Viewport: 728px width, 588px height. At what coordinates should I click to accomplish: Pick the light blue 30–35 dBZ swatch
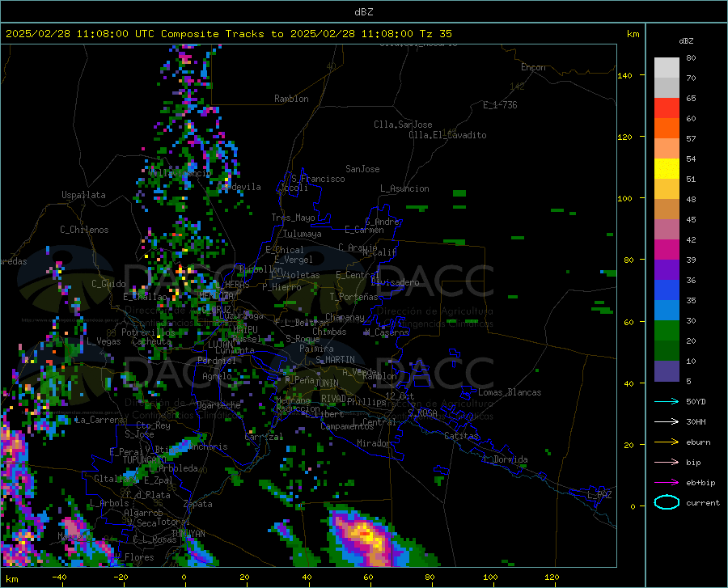pyautogui.click(x=667, y=311)
